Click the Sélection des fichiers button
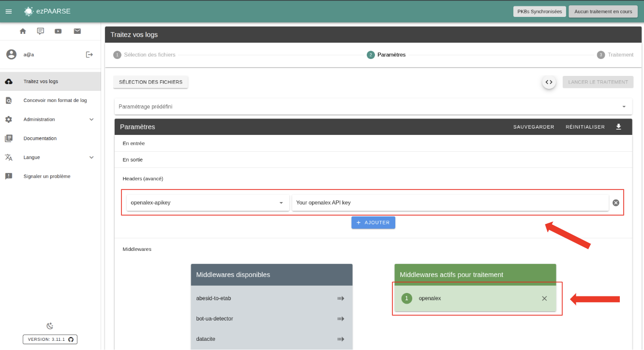This screenshot has width=644, height=350. coord(150,82)
